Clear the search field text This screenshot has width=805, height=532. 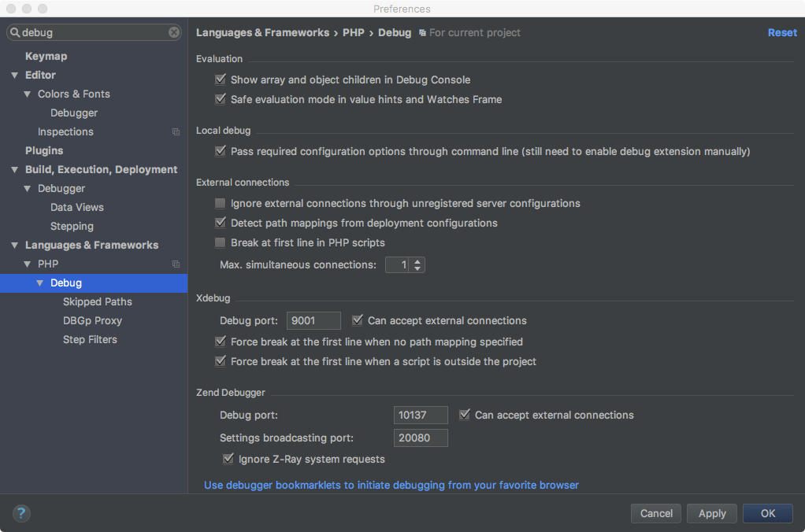pyautogui.click(x=174, y=32)
